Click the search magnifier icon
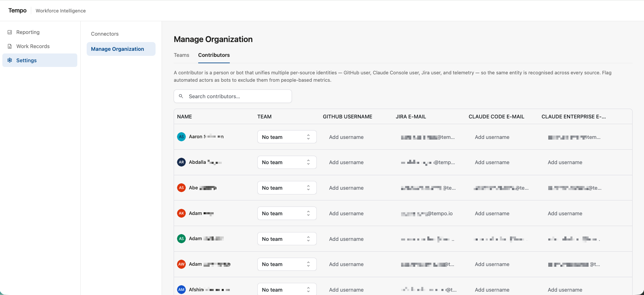The image size is (644, 295). (x=181, y=96)
